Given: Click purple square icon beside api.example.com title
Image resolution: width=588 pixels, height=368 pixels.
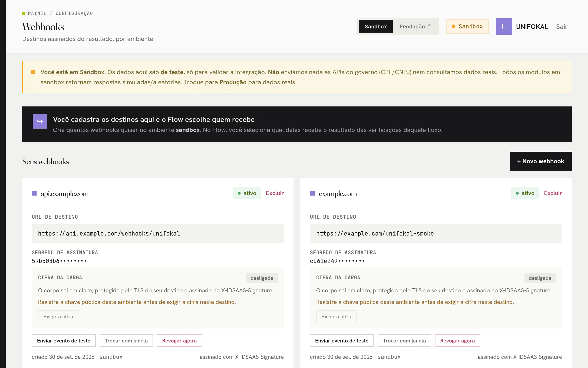Looking at the screenshot, I should (x=34, y=193).
